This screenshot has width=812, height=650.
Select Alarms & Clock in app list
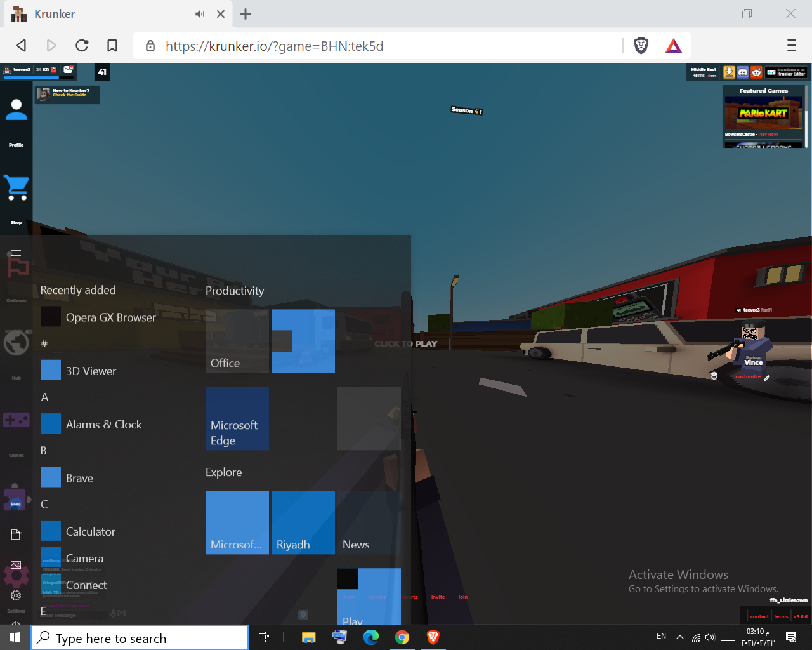point(103,425)
